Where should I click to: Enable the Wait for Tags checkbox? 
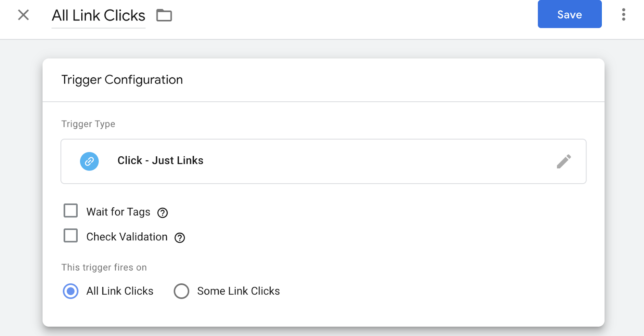71,211
